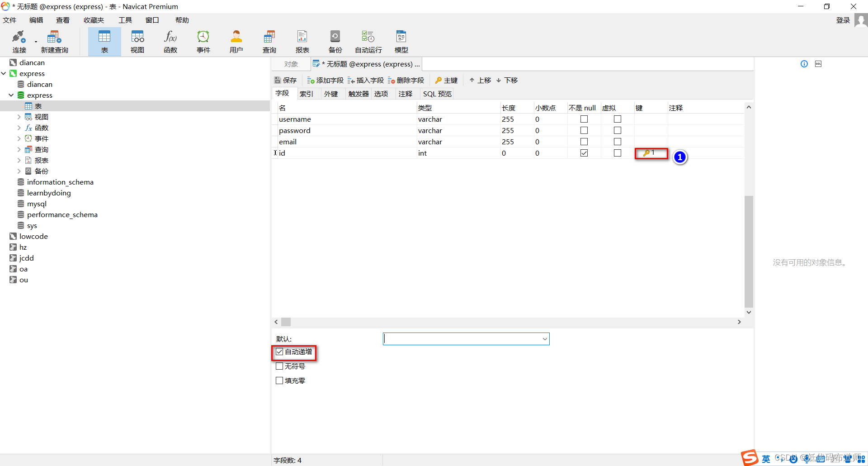Open the 模型 model toolbar icon
The width and height of the screenshot is (868, 466).
pos(401,42)
